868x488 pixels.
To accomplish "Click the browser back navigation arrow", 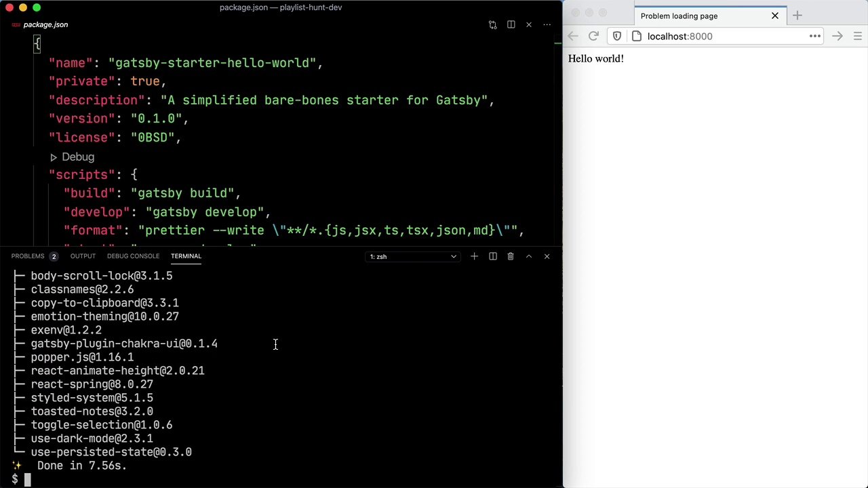I will (573, 36).
